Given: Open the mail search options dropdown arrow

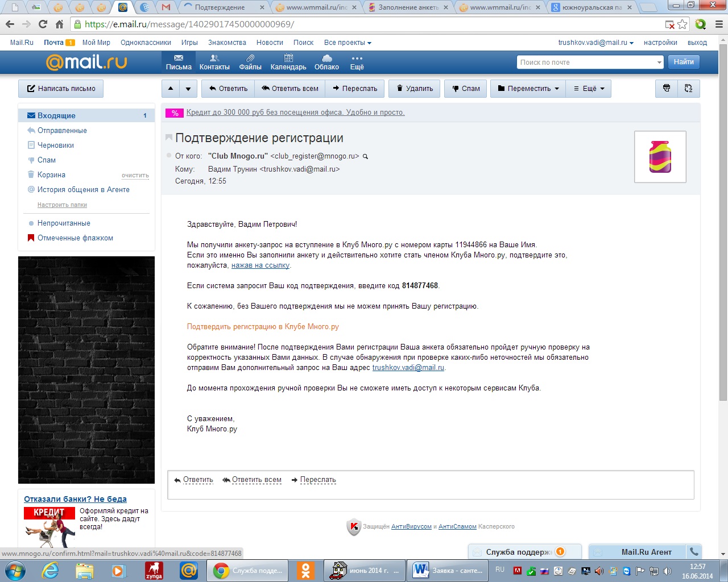Looking at the screenshot, I should pos(659,63).
